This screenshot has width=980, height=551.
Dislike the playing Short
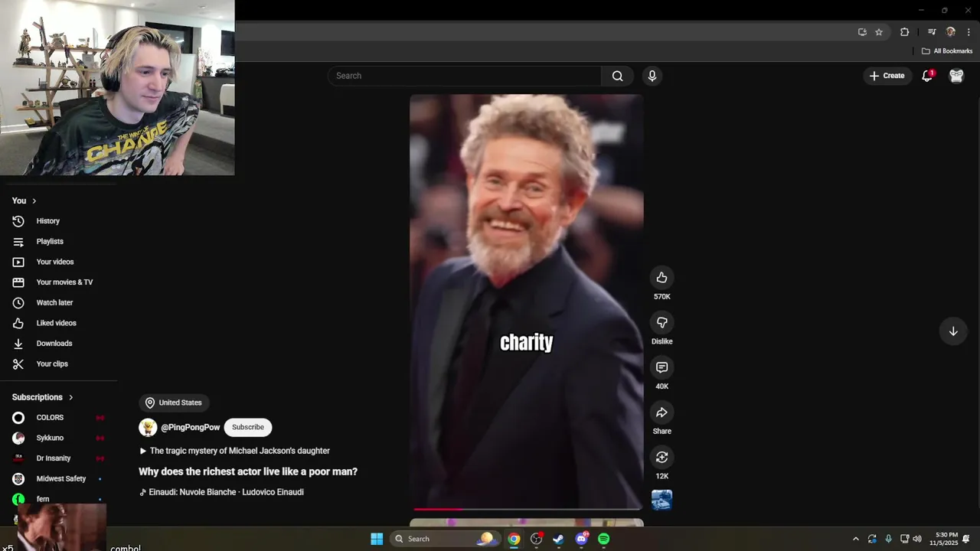pyautogui.click(x=661, y=322)
